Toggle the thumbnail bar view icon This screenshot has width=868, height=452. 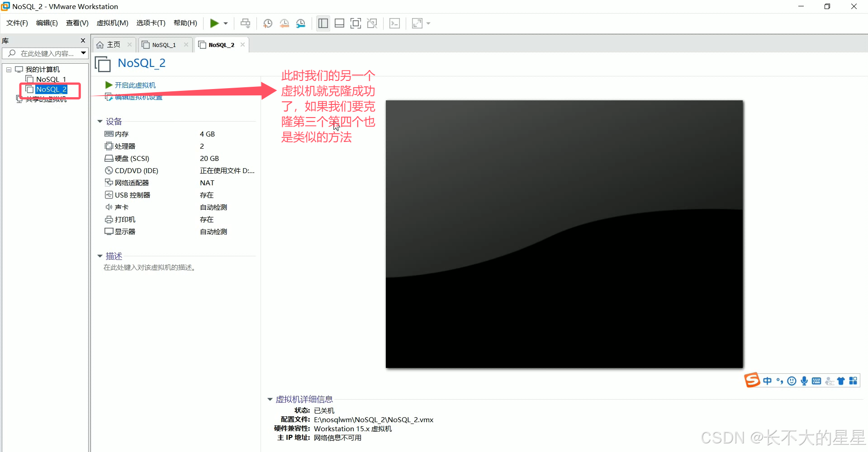[339, 23]
